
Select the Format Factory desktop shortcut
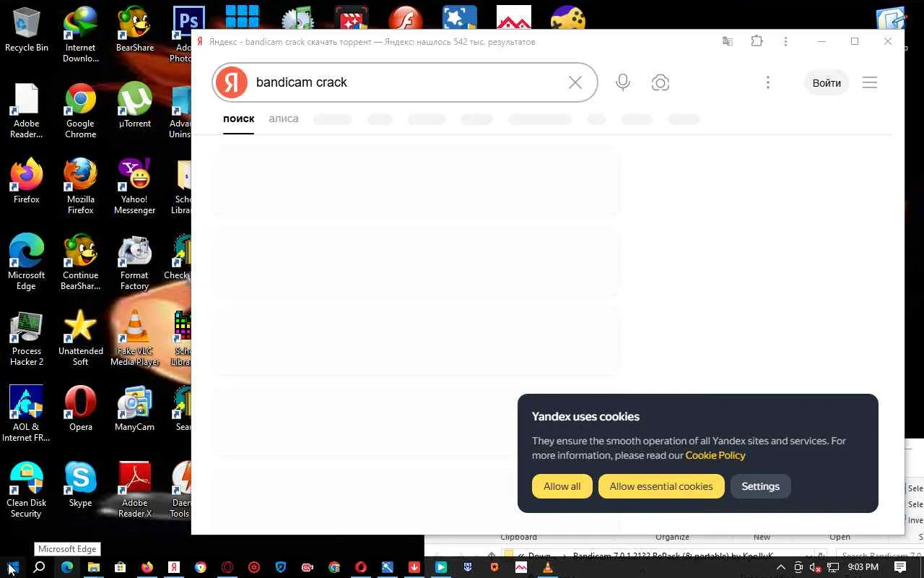[x=135, y=263]
